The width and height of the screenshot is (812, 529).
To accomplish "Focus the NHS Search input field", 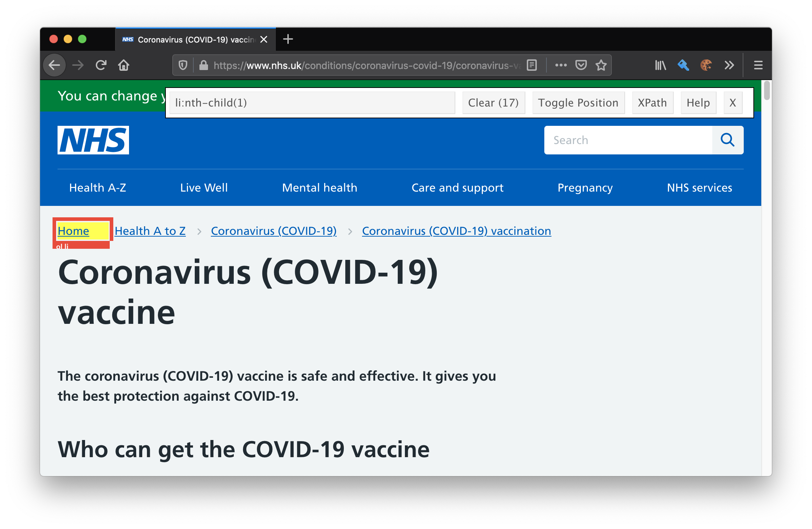I will point(628,140).
